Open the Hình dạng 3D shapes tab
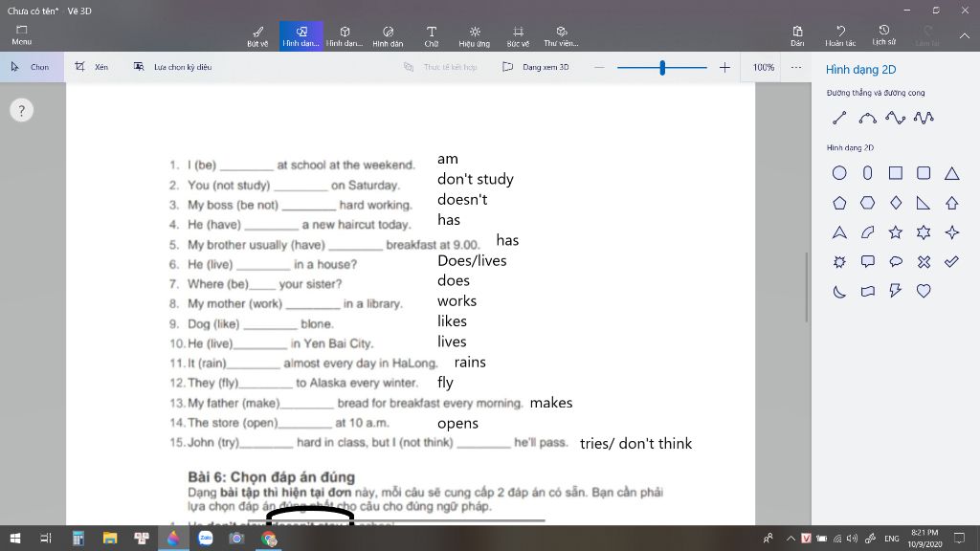This screenshot has width=980, height=551. pos(345,36)
